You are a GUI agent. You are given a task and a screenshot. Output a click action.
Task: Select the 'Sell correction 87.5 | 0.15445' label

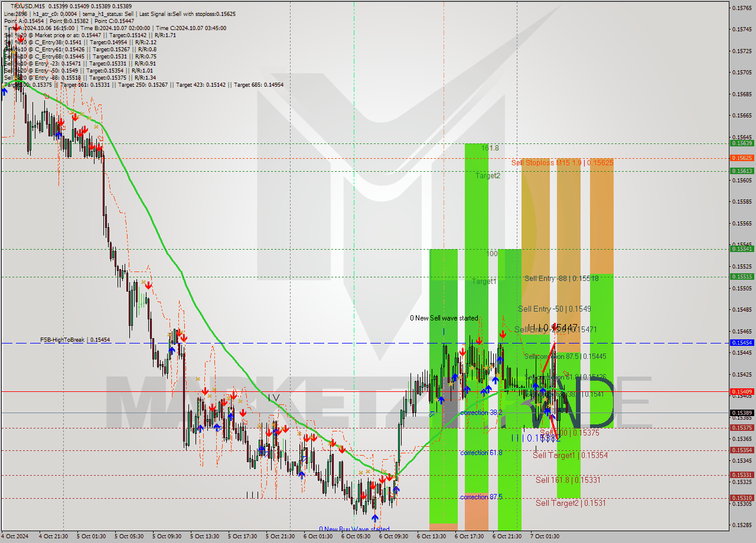coord(565,356)
